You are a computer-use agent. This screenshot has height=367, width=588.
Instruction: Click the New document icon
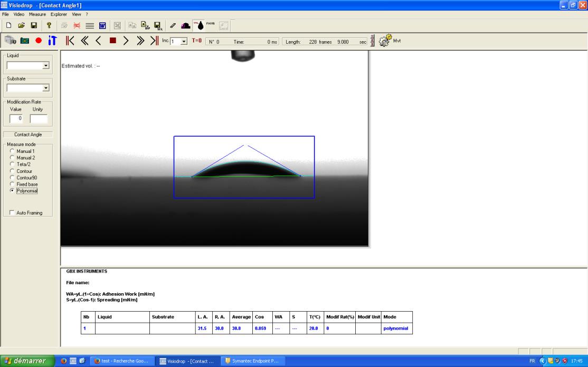(8, 25)
